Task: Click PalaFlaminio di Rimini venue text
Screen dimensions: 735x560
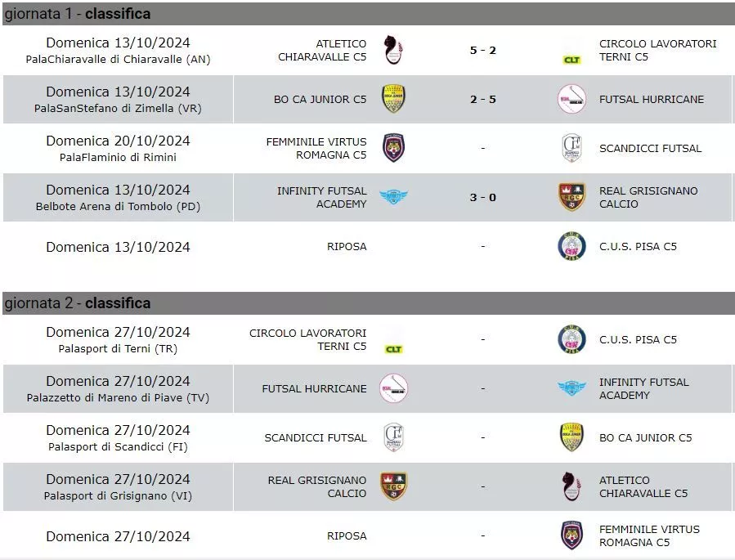Action: (x=118, y=157)
